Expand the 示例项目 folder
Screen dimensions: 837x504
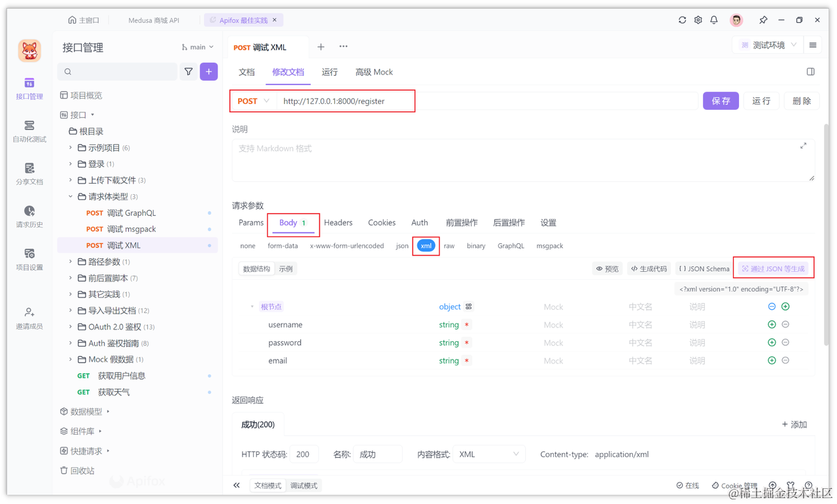tap(71, 148)
